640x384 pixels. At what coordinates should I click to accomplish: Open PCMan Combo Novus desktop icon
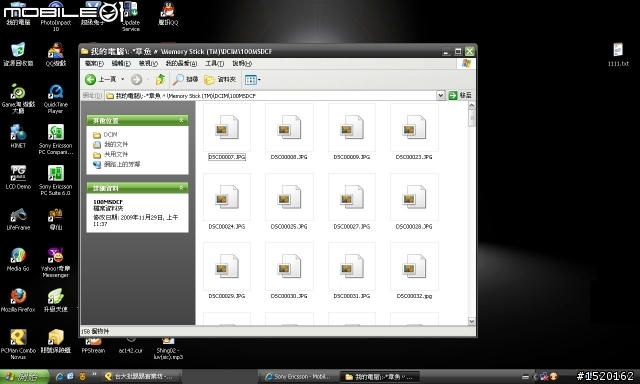click(18, 345)
